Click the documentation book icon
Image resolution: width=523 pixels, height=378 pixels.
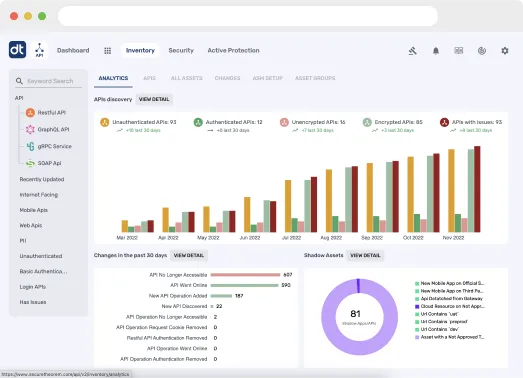pos(459,50)
